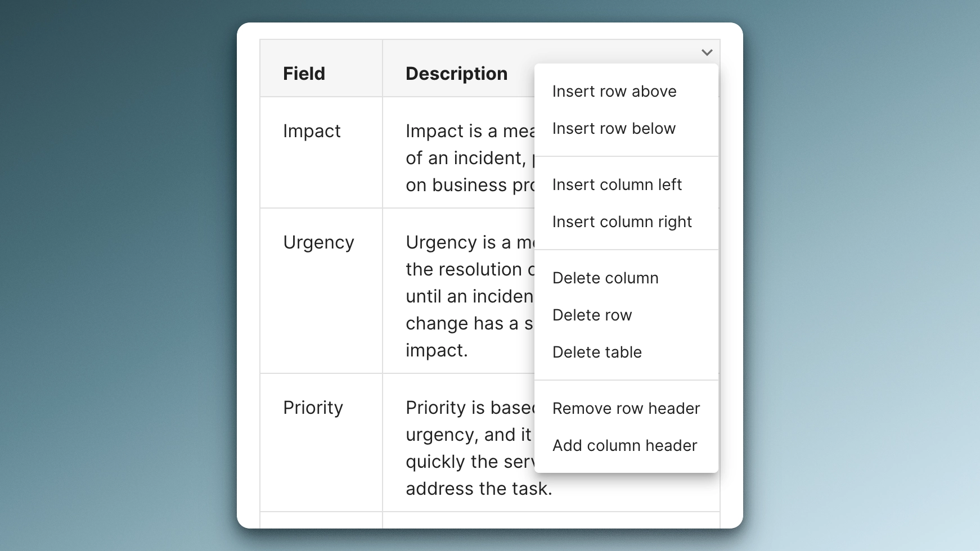Select 'Delete table' from the options

click(x=597, y=352)
